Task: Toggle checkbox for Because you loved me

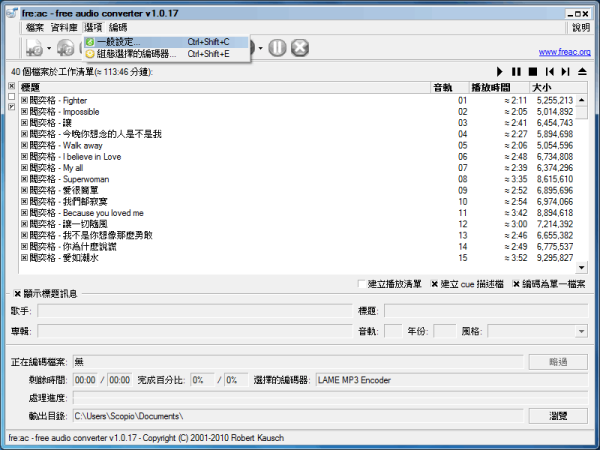Action: (x=24, y=212)
